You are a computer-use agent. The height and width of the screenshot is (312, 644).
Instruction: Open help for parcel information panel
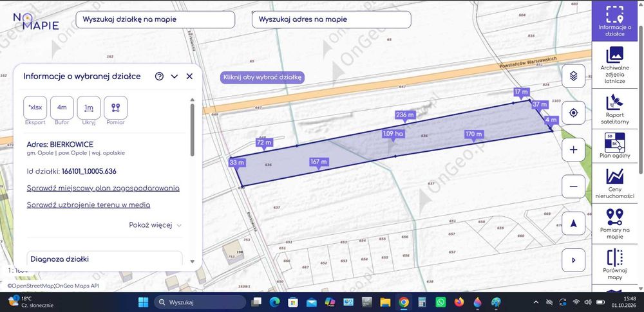(x=159, y=77)
